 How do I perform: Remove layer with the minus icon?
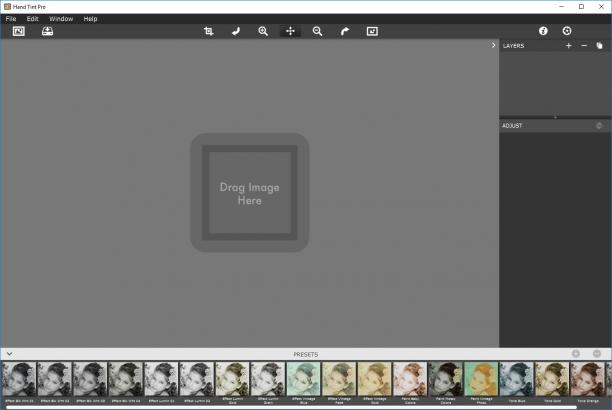pos(584,46)
